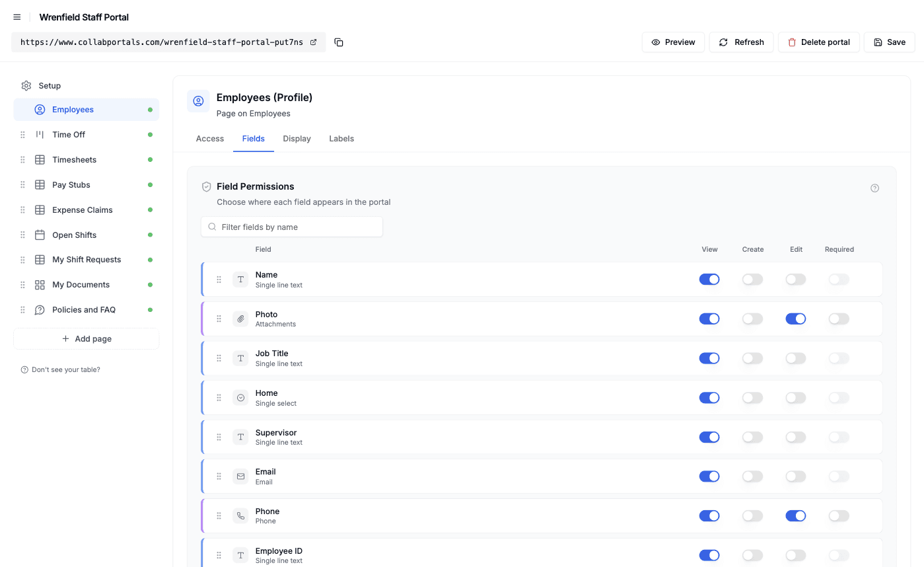This screenshot has height=567, width=924.
Task: Click the Home field single-select icon
Action: pyautogui.click(x=240, y=398)
